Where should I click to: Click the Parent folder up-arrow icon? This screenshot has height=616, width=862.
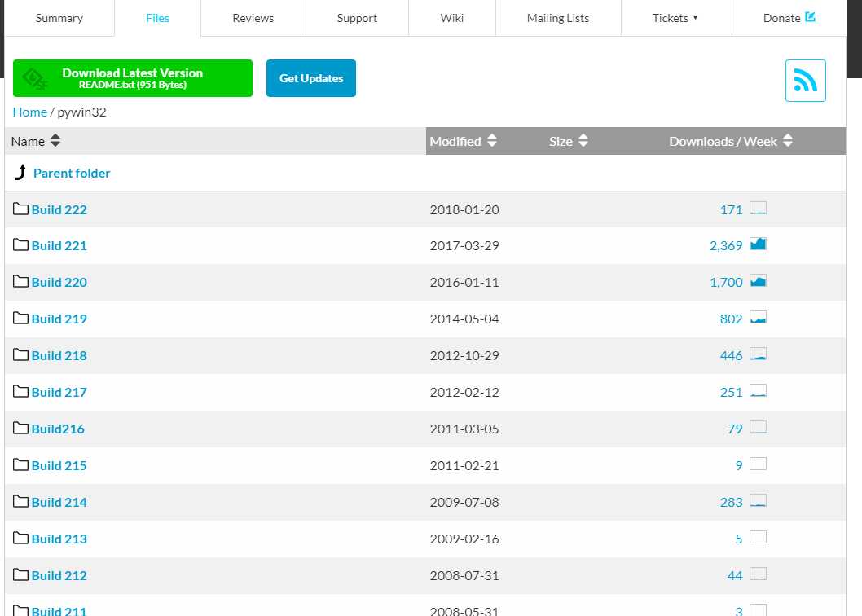(21, 172)
